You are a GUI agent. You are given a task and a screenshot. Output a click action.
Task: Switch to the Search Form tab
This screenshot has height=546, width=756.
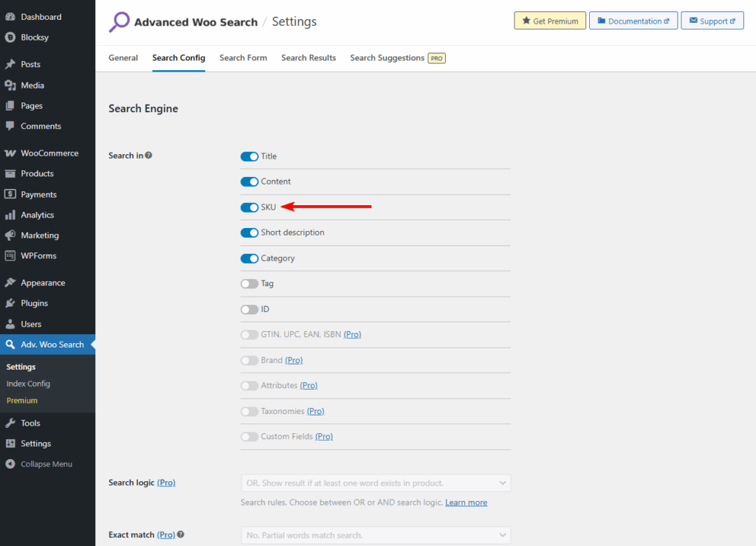pyautogui.click(x=243, y=58)
